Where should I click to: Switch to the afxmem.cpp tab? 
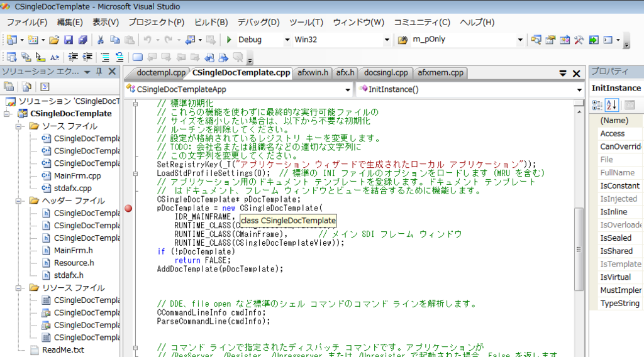coord(440,73)
